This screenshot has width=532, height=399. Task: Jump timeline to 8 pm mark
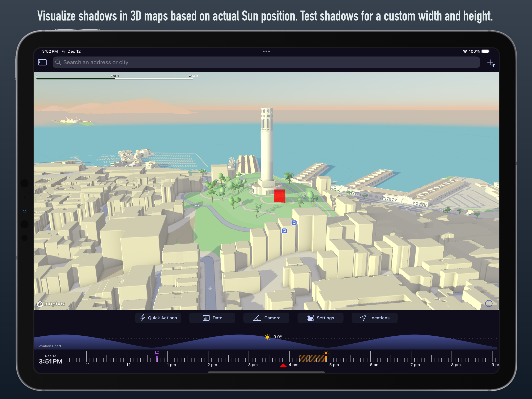(456, 365)
